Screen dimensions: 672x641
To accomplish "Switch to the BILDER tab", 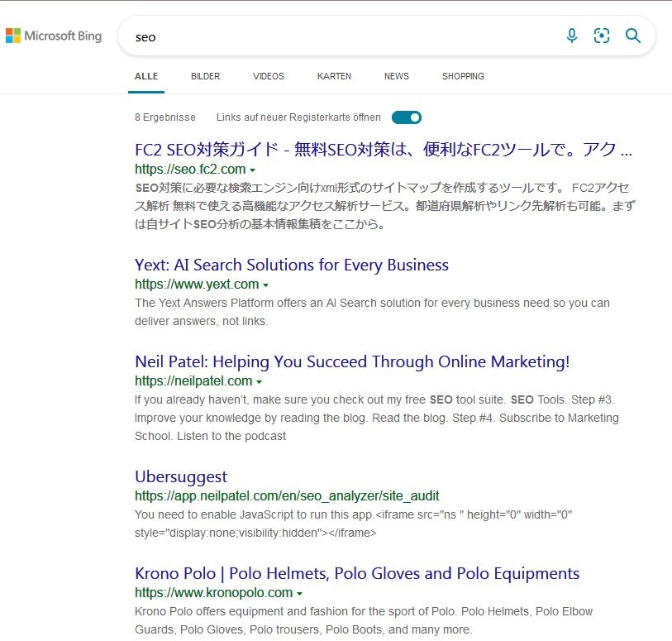I will [205, 76].
